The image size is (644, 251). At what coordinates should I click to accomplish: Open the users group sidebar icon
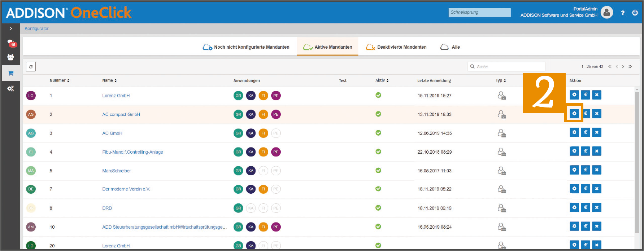coord(10,57)
